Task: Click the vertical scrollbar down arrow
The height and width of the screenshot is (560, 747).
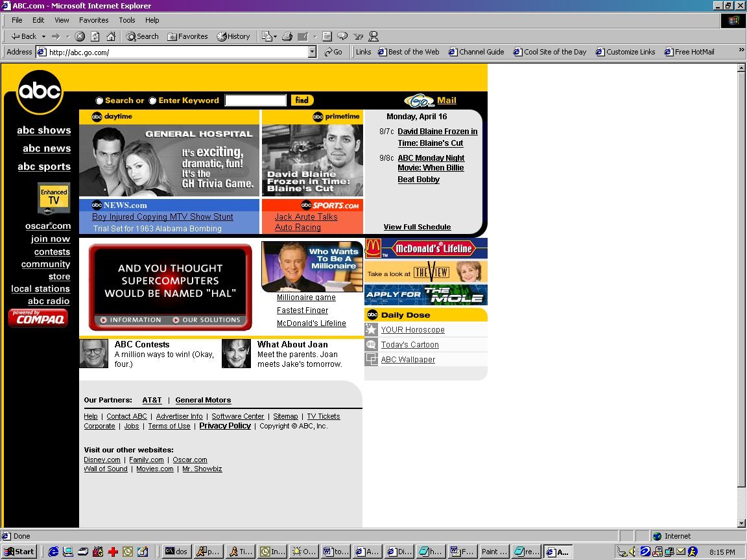Action: (741, 523)
